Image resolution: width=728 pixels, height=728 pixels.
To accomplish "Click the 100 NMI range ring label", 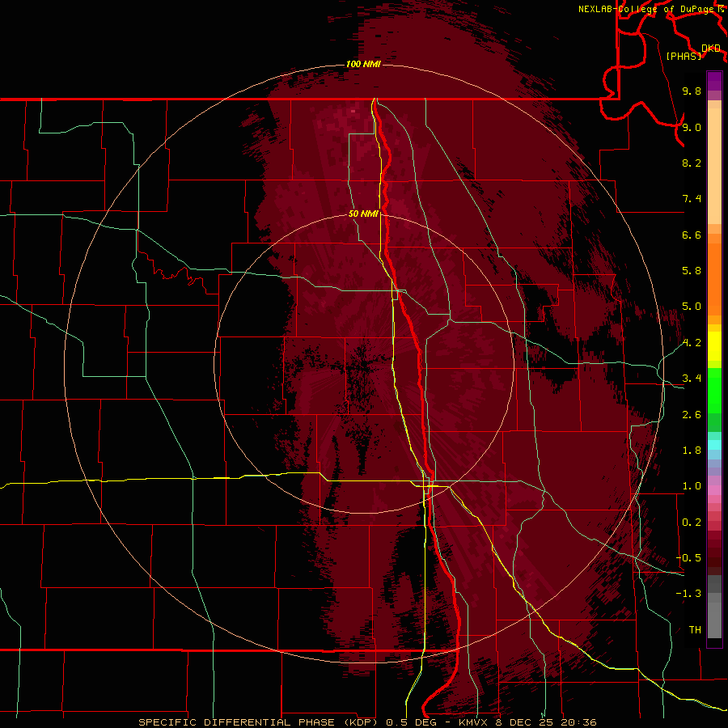I will tap(363, 64).
